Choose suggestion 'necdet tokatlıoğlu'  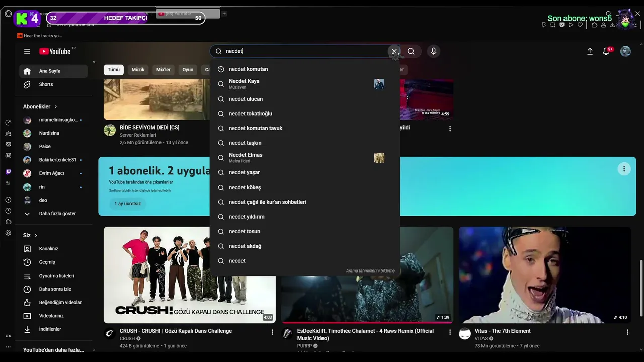tap(305, 114)
